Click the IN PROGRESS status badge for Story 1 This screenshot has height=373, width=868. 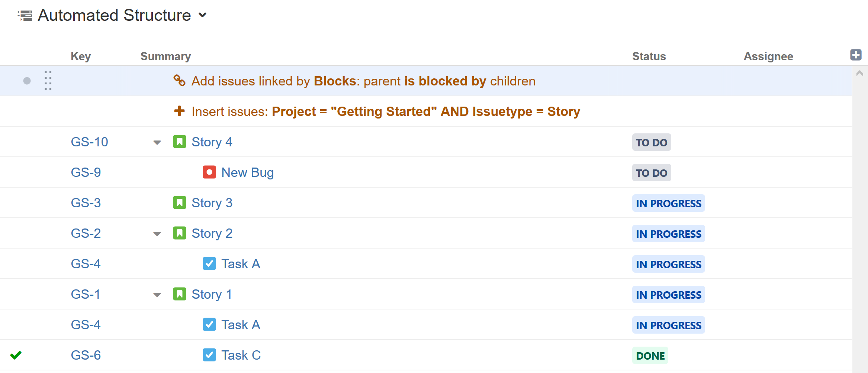(x=668, y=294)
